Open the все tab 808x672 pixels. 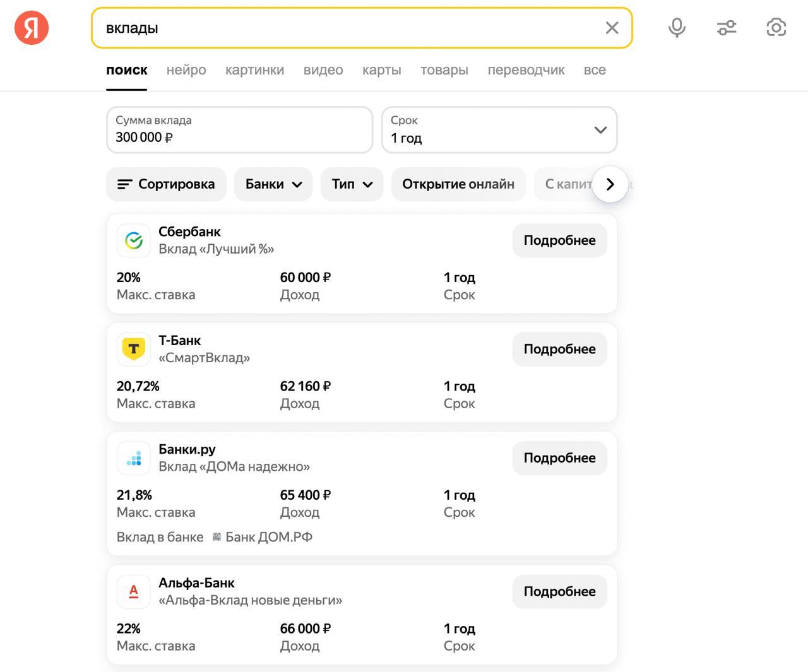click(x=595, y=70)
